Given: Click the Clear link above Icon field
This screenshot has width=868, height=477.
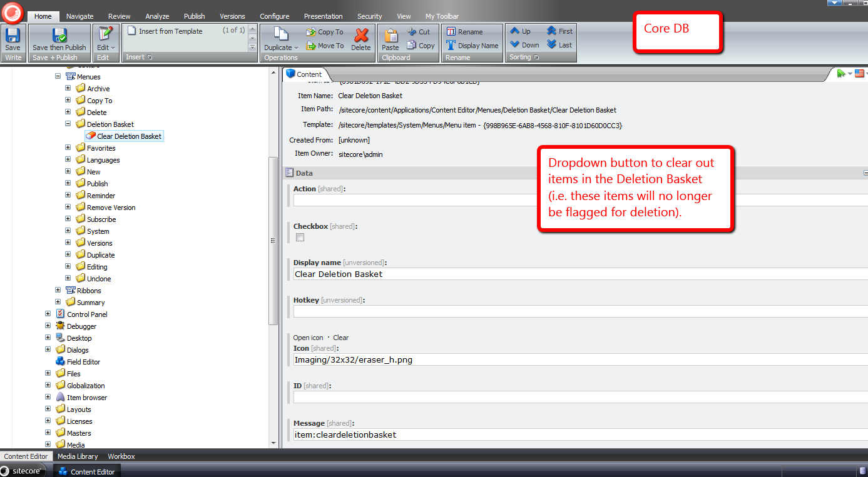Looking at the screenshot, I should [340, 338].
